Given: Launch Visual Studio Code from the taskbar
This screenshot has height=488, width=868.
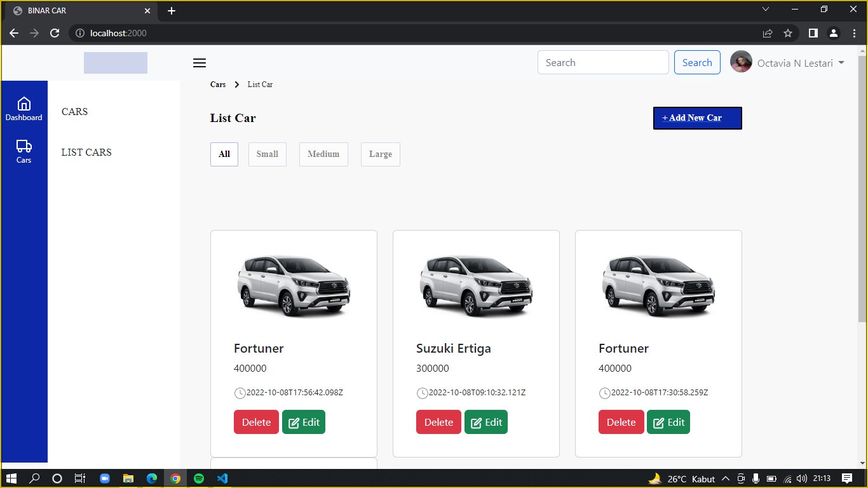Looking at the screenshot, I should [222, 478].
